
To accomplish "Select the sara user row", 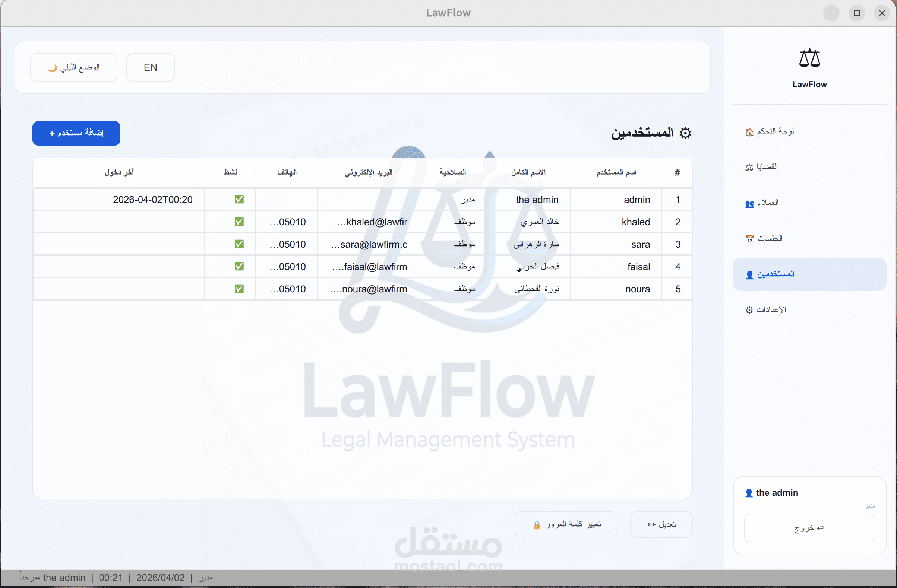I will (640, 244).
